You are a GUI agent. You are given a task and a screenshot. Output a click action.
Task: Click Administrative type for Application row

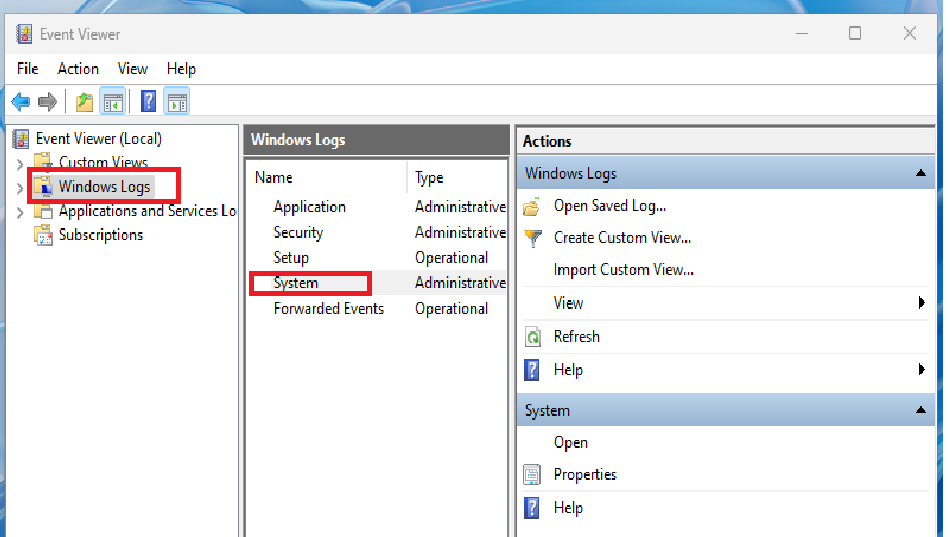(x=460, y=207)
